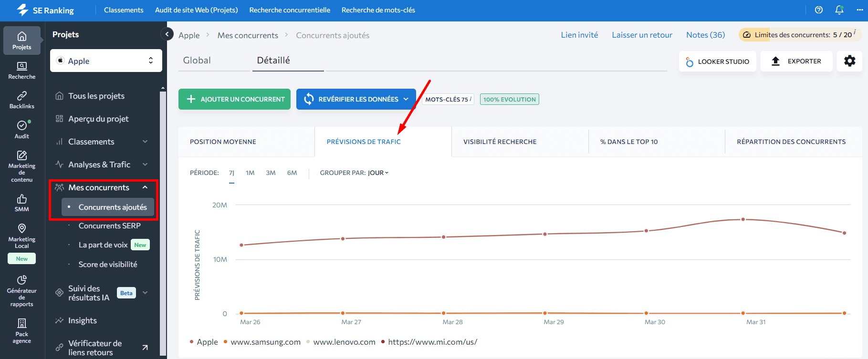Viewport: 868px width, 359px height.
Task: Open Recherche concurrentielle menu
Action: (290, 10)
